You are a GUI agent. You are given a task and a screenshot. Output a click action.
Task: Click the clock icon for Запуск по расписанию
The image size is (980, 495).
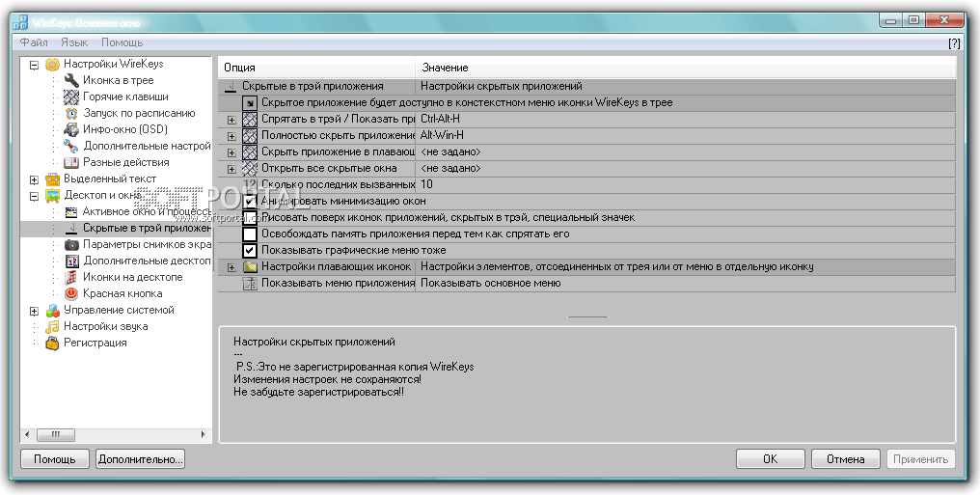(72, 113)
